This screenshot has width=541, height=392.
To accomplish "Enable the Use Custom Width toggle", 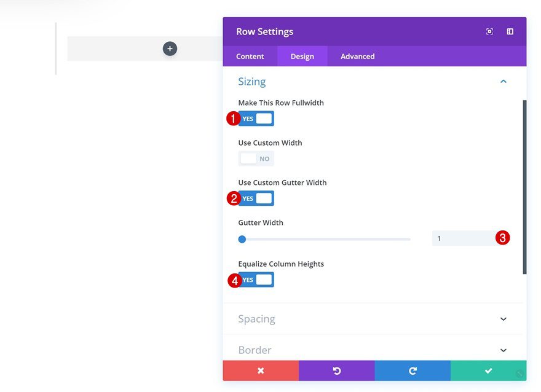I will coord(256,158).
